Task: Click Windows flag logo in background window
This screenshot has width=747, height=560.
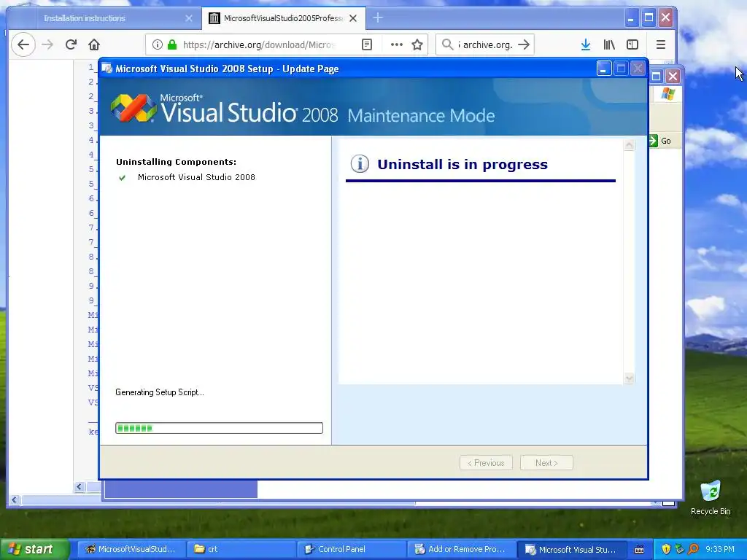Action: click(668, 94)
